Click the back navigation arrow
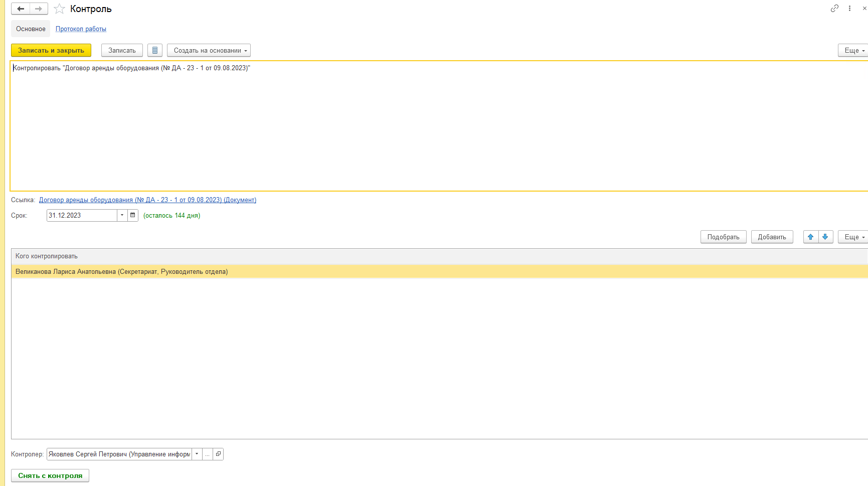 tap(21, 9)
